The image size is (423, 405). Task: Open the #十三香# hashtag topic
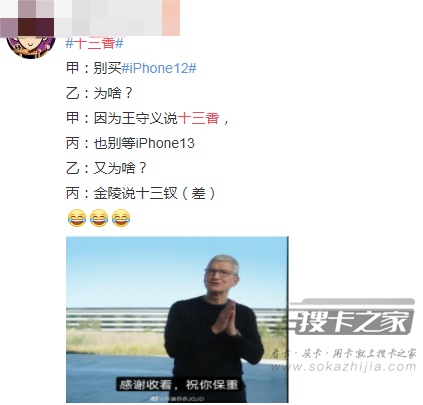(x=95, y=44)
